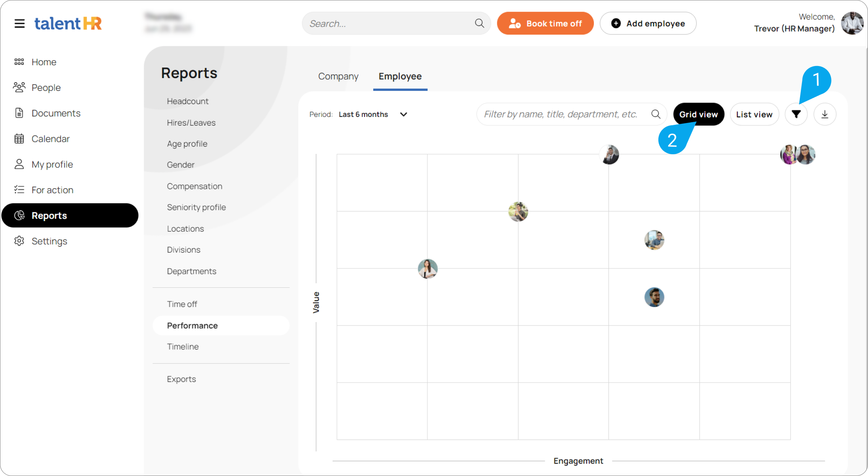Click the magnifier in employee filter field
This screenshot has width=868, height=476.
click(x=656, y=114)
